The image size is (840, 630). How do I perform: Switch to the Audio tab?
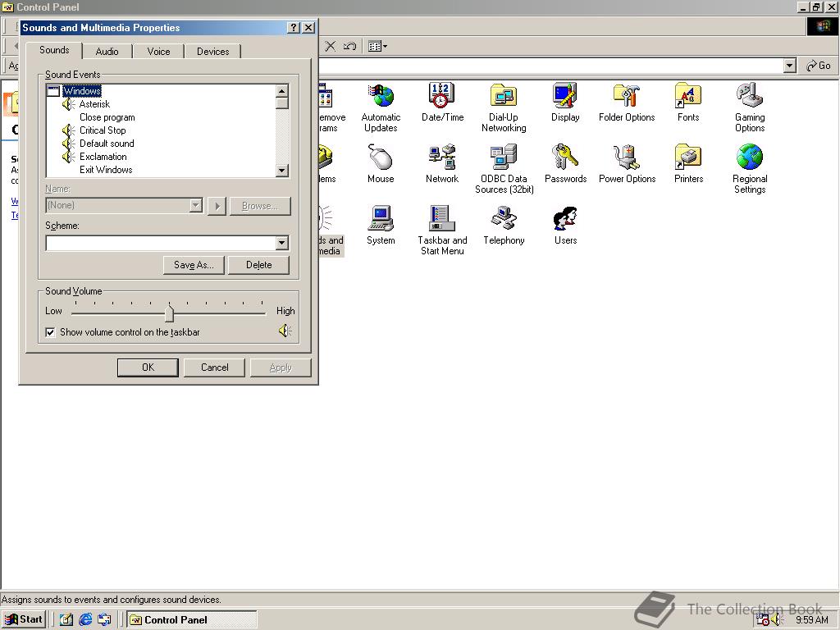[x=107, y=52]
